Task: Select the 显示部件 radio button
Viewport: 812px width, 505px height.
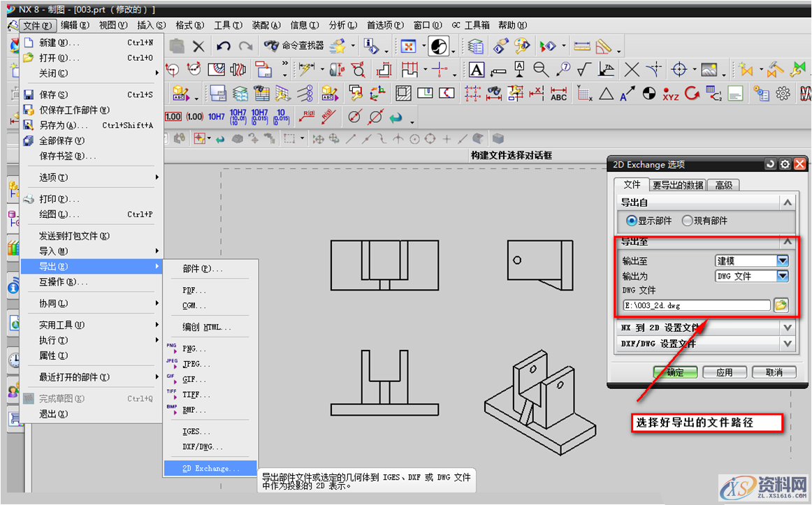Action: (632, 221)
